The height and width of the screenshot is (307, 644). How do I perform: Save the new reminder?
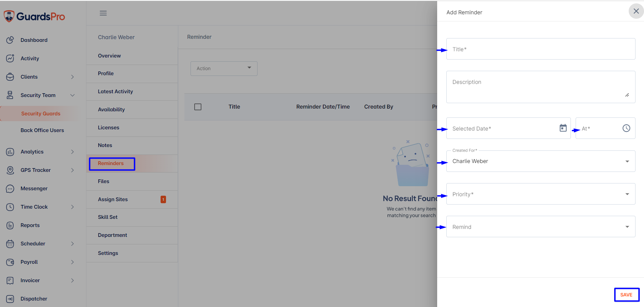pos(626,295)
